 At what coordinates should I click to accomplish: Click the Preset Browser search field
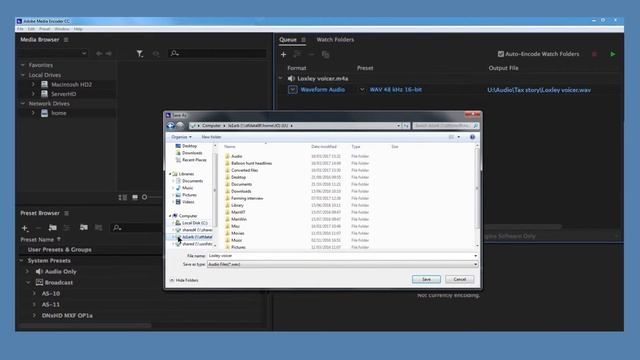[137, 227]
